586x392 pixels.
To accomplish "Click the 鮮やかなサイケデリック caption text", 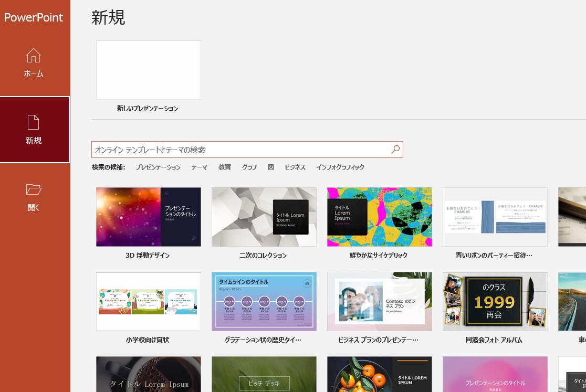I will point(378,256).
